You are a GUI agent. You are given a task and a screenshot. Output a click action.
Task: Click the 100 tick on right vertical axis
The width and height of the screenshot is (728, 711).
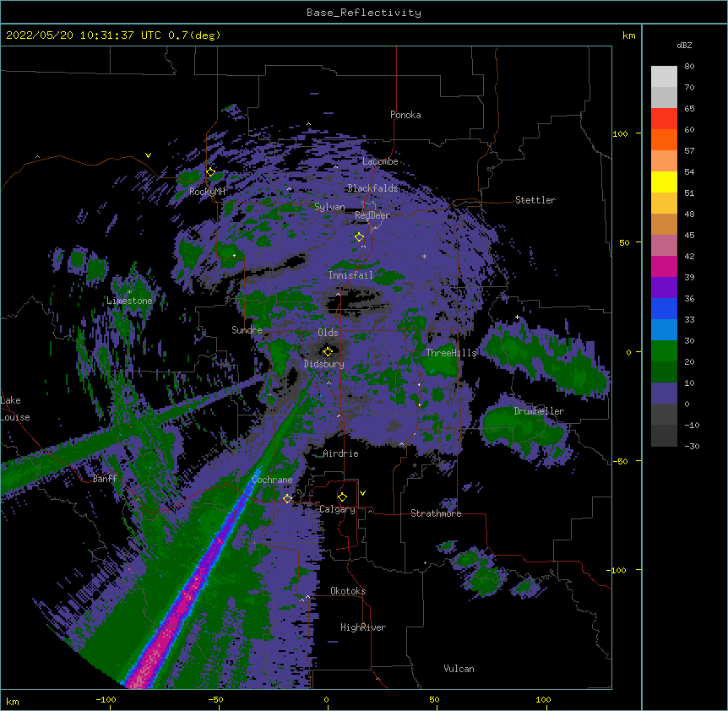[620, 133]
